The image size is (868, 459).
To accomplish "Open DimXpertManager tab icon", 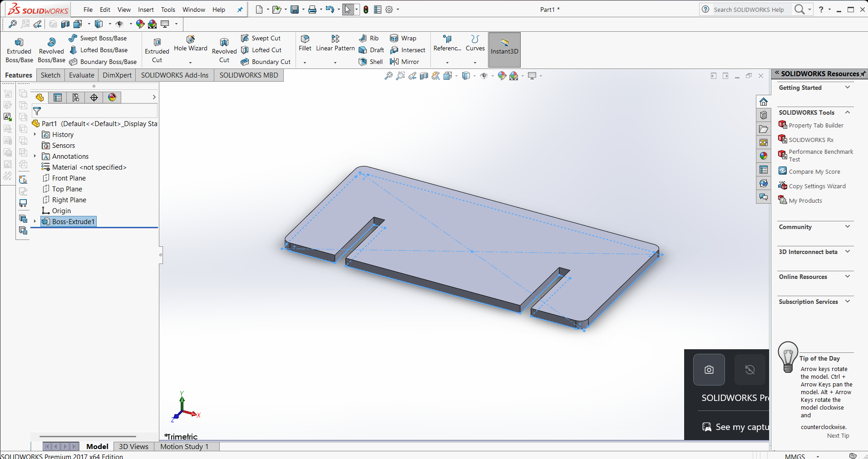I will (x=94, y=98).
